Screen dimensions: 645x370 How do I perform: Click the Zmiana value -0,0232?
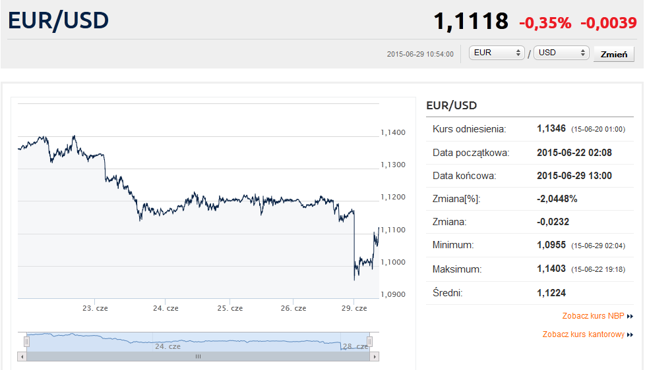(x=553, y=222)
